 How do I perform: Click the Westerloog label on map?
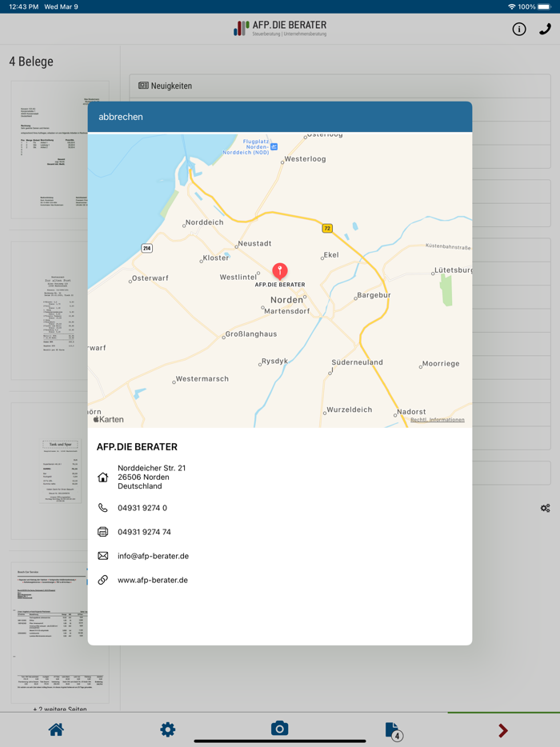click(305, 158)
